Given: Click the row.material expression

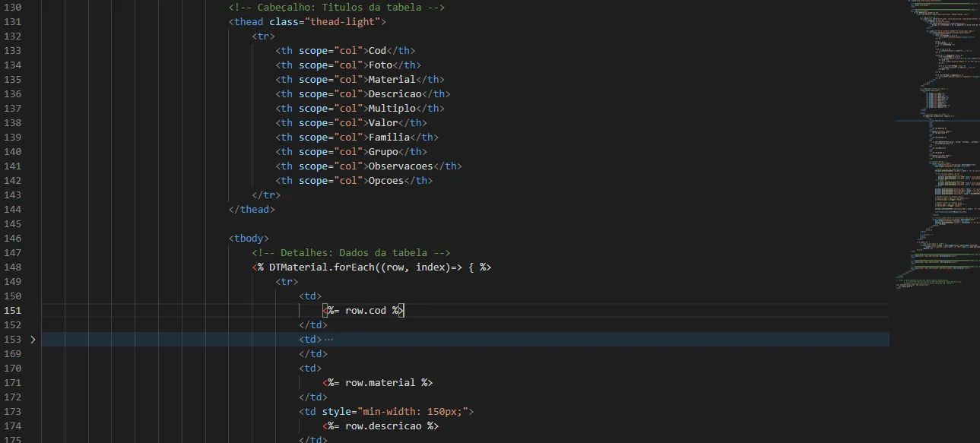Looking at the screenshot, I should pyautogui.click(x=380, y=383).
